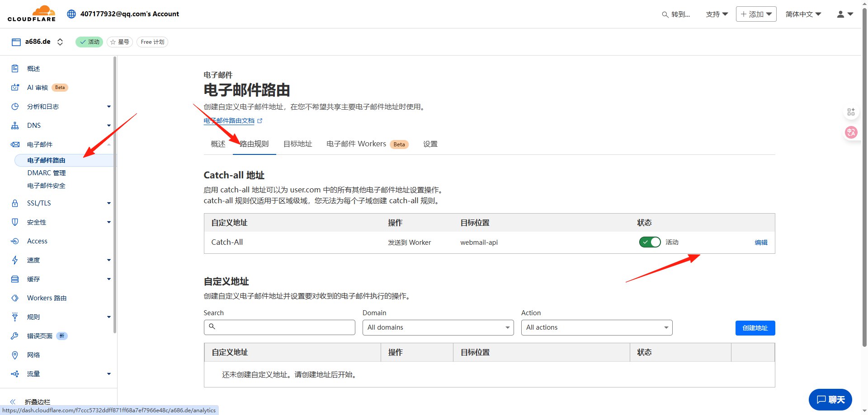Open SSL/TLS settings via shield-lock icon
Viewport: 868px width, 415px height.
pyautogui.click(x=15, y=203)
